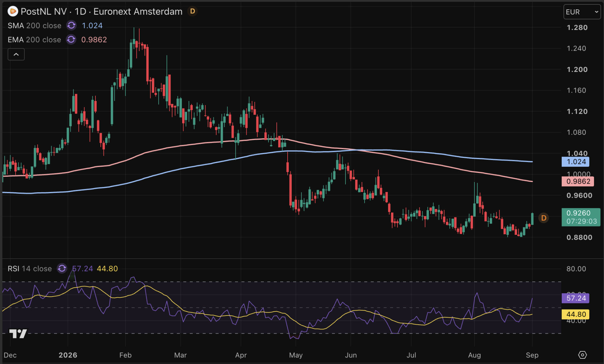This screenshot has width=604, height=364.
Task: Click the PostNL logo icon
Action: (13, 11)
